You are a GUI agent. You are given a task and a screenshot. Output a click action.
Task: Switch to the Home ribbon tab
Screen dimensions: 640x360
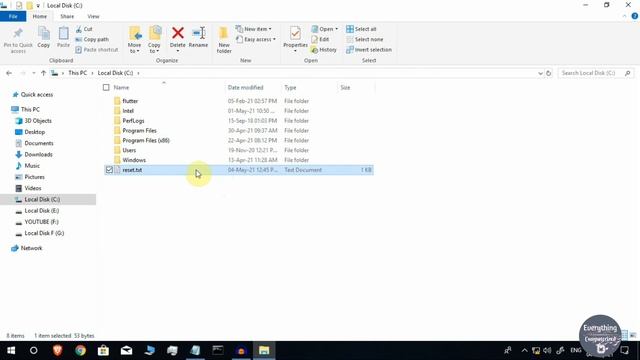coord(40,16)
